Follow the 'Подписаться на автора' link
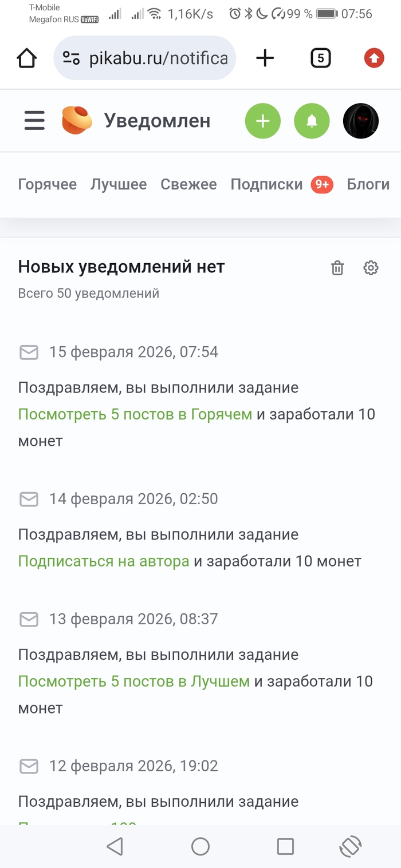The height and width of the screenshot is (868, 401). point(104,561)
